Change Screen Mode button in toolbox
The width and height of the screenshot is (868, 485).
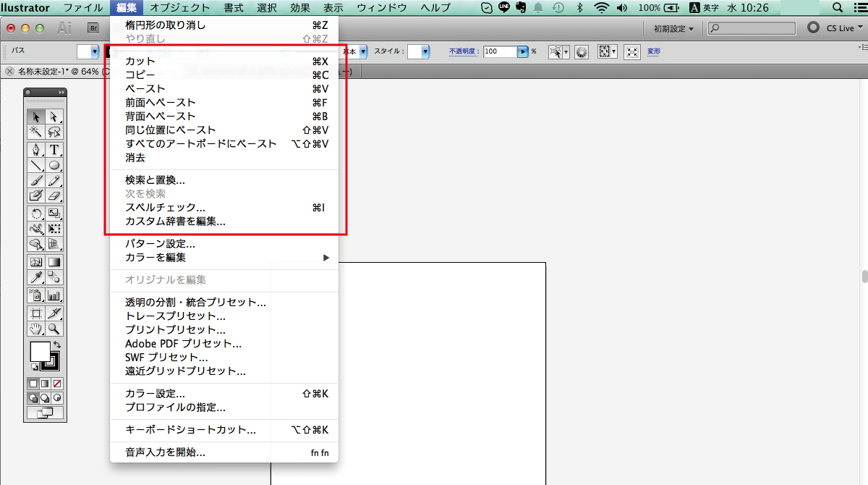coord(45,413)
